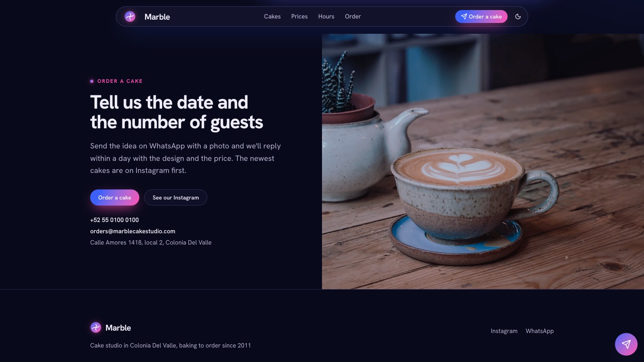Click the Marble brand name in navbar
This screenshot has height=362, width=644.
coord(157,17)
